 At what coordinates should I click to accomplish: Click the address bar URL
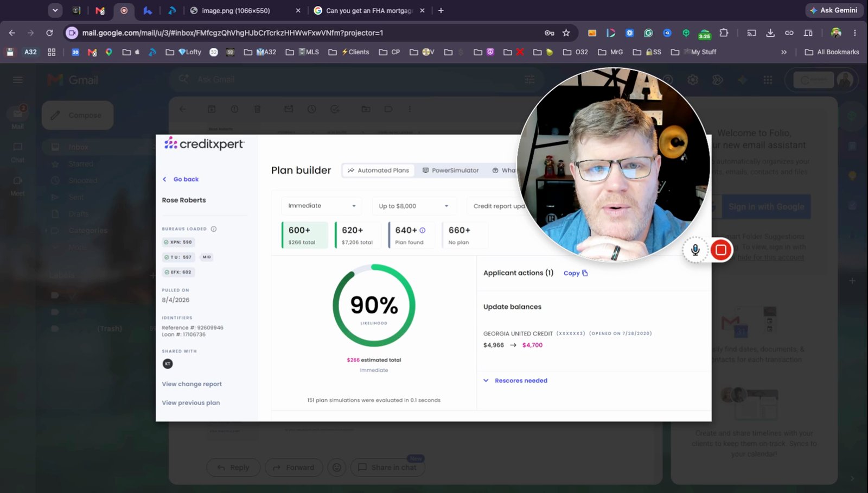click(x=233, y=33)
